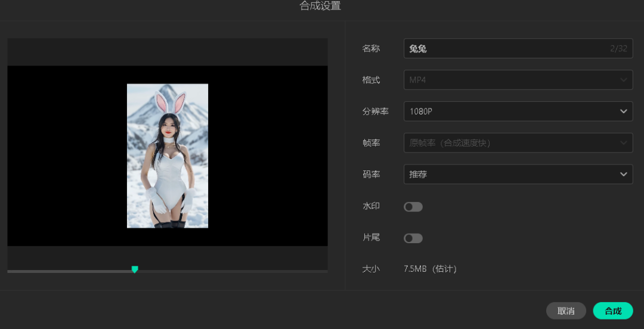644x329 pixels.
Task: Enable the 水印 watermark toggle
Action: click(413, 207)
